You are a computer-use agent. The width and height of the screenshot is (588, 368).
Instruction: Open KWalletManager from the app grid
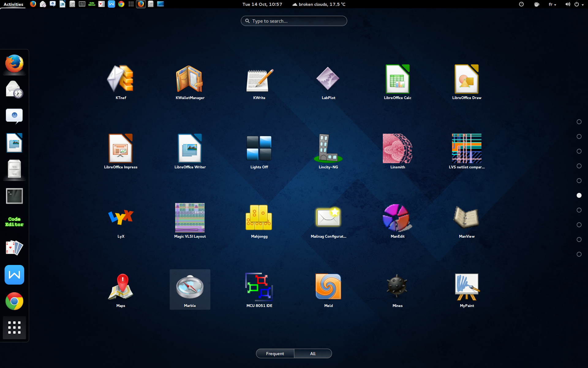pos(190,82)
